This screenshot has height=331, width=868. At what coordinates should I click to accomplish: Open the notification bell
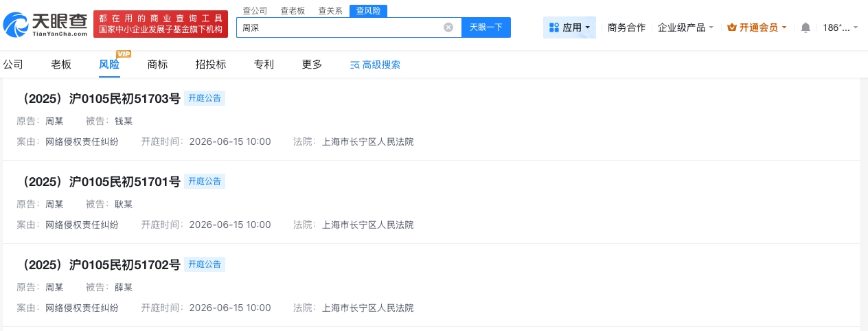coord(806,27)
